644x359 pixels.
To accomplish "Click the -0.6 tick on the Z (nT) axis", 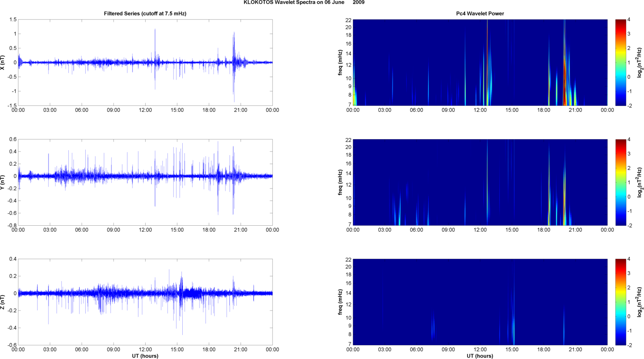I will [11, 345].
